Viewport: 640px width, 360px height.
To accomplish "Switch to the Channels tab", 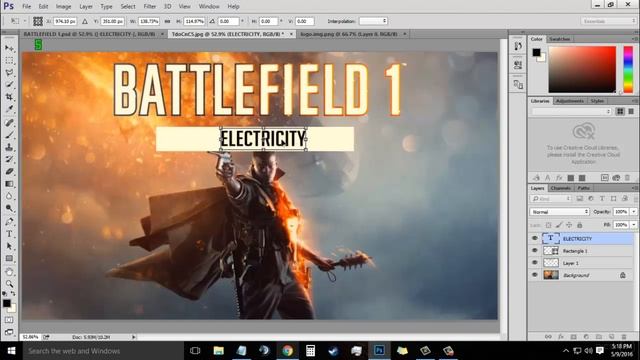I will (560, 188).
